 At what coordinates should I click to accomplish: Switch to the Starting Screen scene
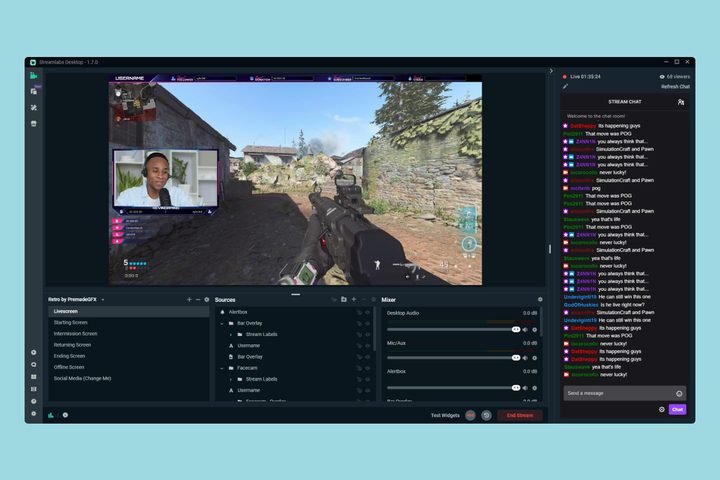pyautogui.click(x=129, y=322)
